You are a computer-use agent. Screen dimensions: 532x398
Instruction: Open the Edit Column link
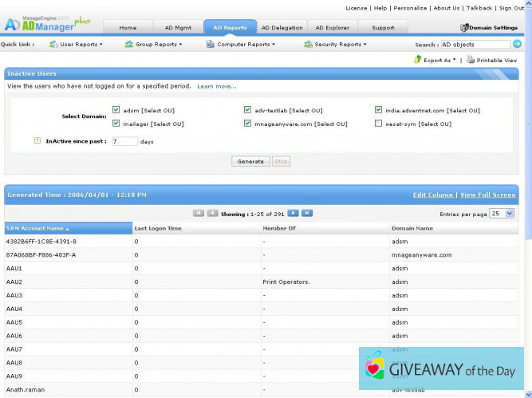(x=433, y=195)
